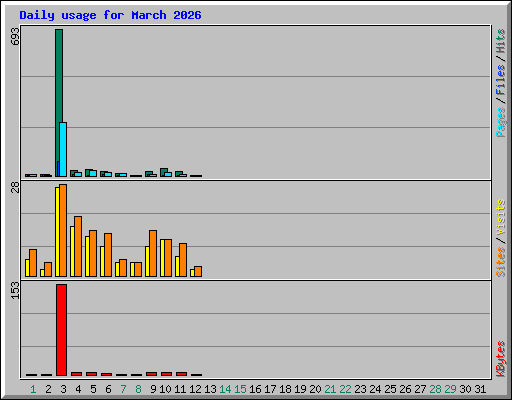Click the red 'KBytes' legend label
The image size is (512, 400).
click(x=501, y=359)
